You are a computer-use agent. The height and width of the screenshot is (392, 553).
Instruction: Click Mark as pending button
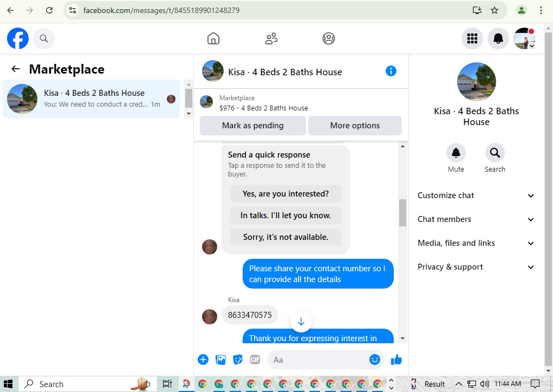point(252,126)
